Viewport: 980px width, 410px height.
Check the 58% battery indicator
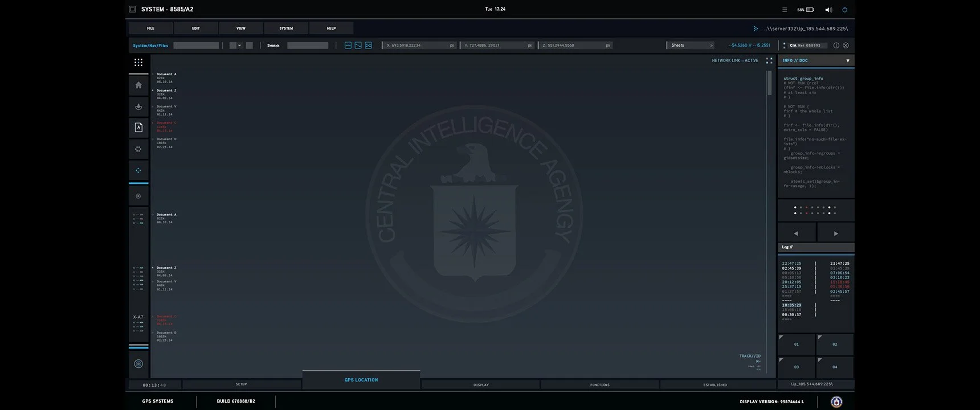click(x=806, y=10)
